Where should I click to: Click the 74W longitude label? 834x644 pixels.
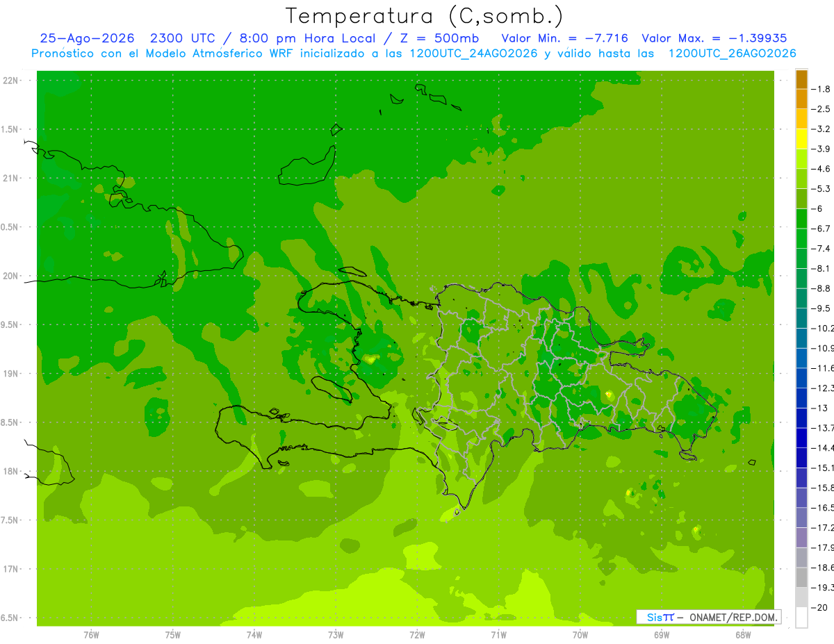[254, 635]
